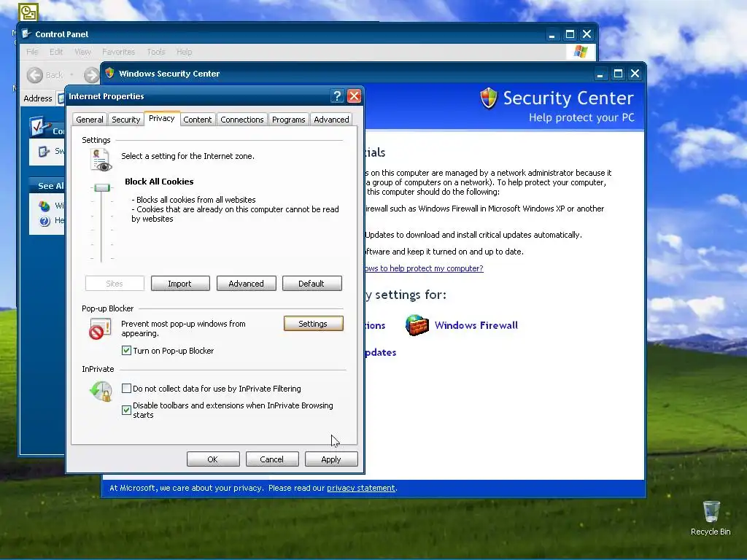Click the Control Panel checkmark category icon
747x560 pixels.
39,126
